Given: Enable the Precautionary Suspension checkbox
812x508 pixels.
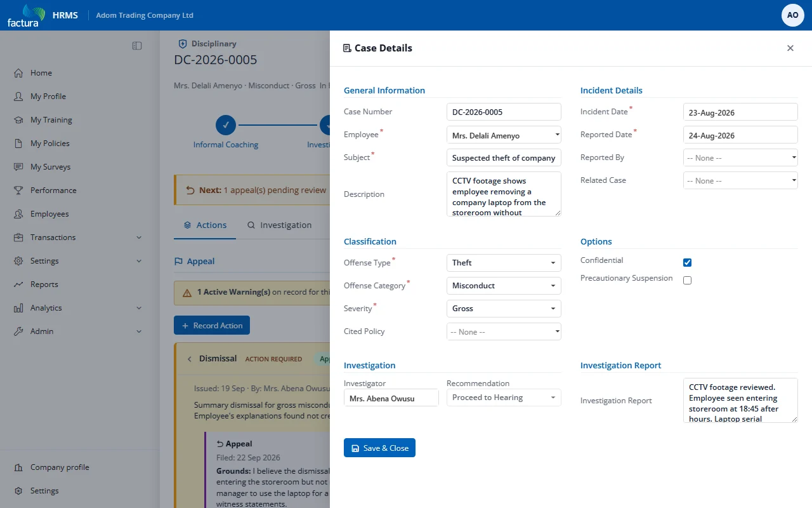Looking at the screenshot, I should tap(687, 280).
